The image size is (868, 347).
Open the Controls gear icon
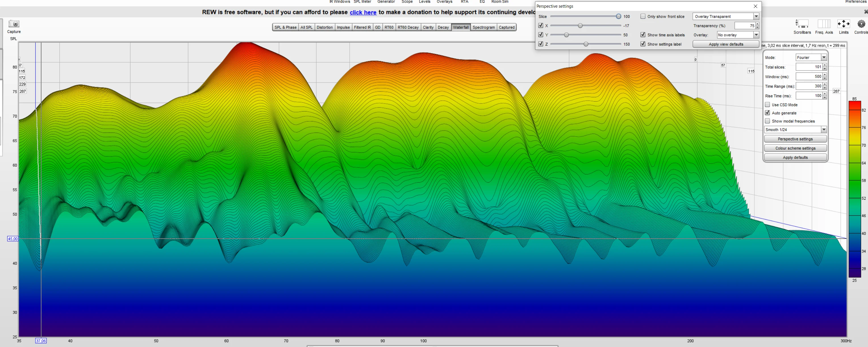coord(861,24)
